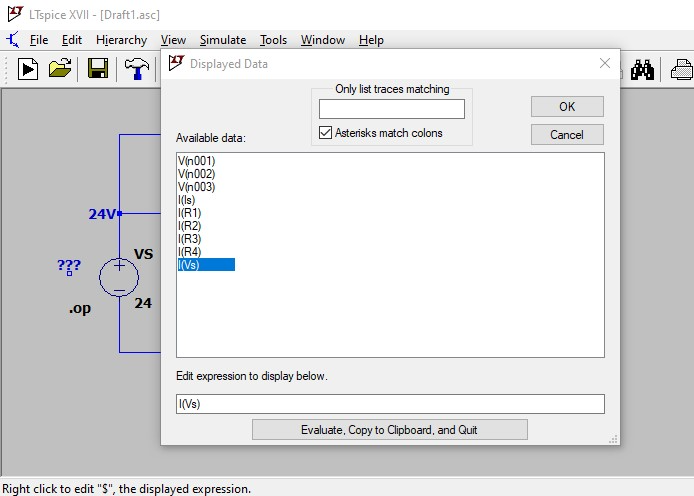Select V(n002) in available data

click(x=197, y=174)
